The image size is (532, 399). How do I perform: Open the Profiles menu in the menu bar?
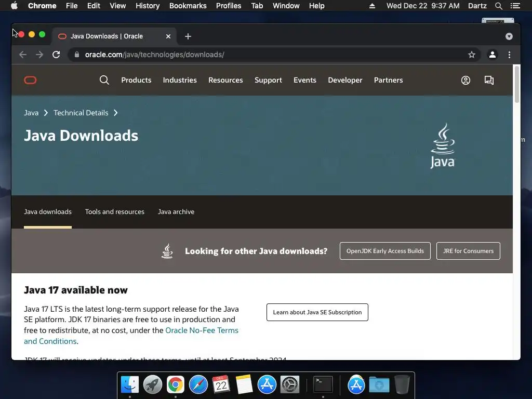click(229, 6)
